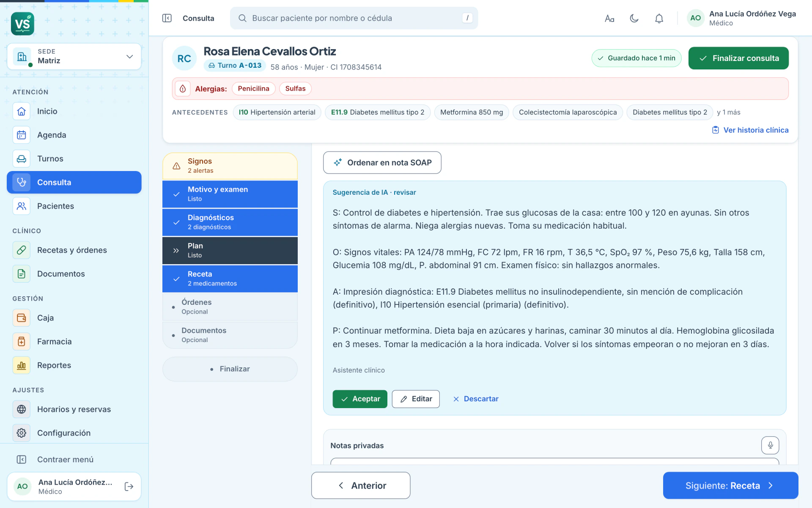Image resolution: width=812 pixels, height=508 pixels.
Task: Select the Órdenes optional step
Action: [230, 307]
